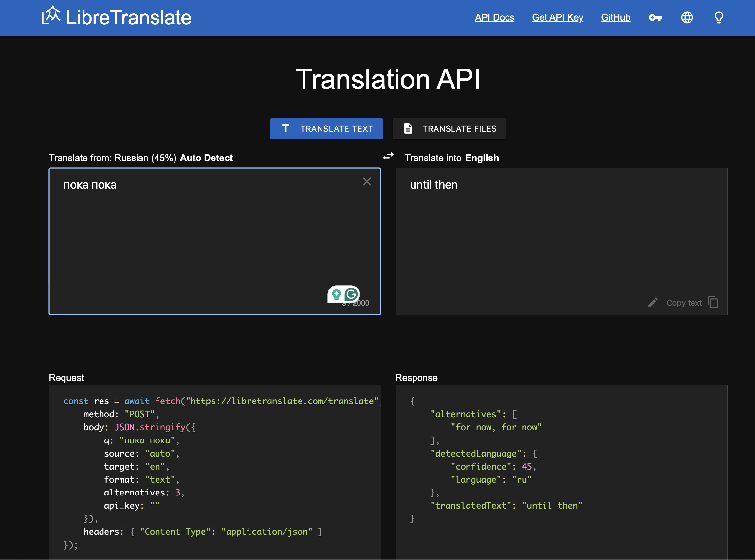Click the pencil suggest-edit icon
Screen dimensions: 755x560
click(653, 302)
